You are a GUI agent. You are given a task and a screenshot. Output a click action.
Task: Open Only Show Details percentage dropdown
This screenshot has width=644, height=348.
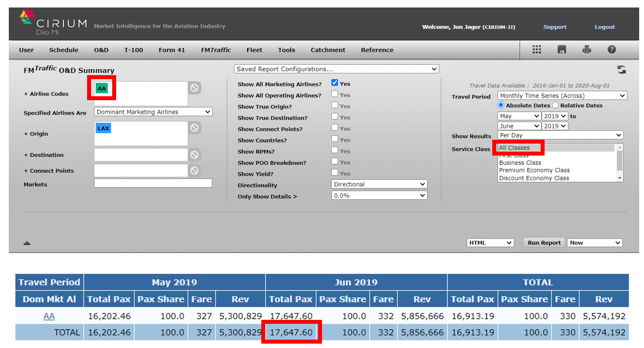[379, 196]
